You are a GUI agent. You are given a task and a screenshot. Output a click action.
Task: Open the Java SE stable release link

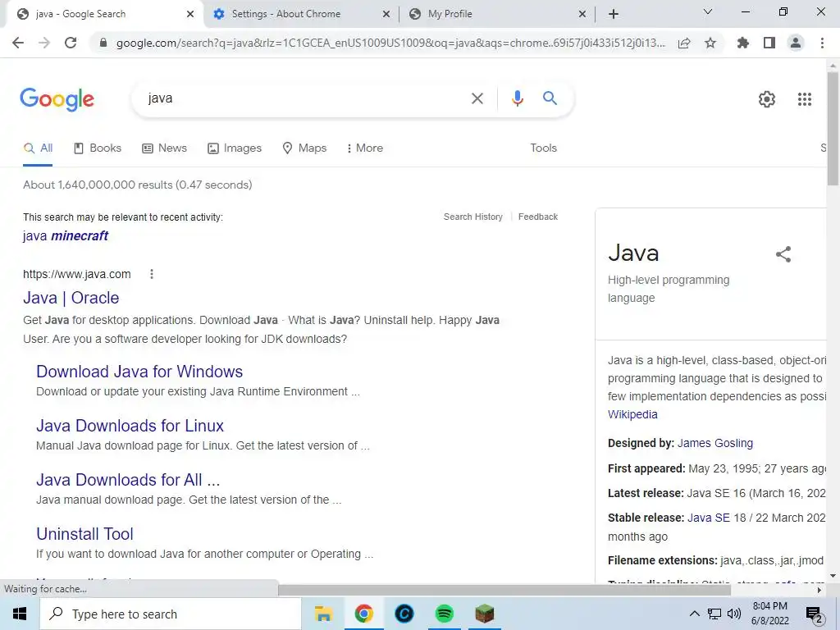pyautogui.click(x=709, y=518)
